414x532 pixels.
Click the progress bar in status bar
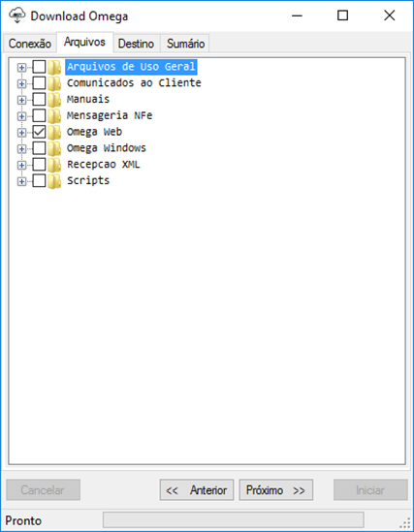click(233, 519)
